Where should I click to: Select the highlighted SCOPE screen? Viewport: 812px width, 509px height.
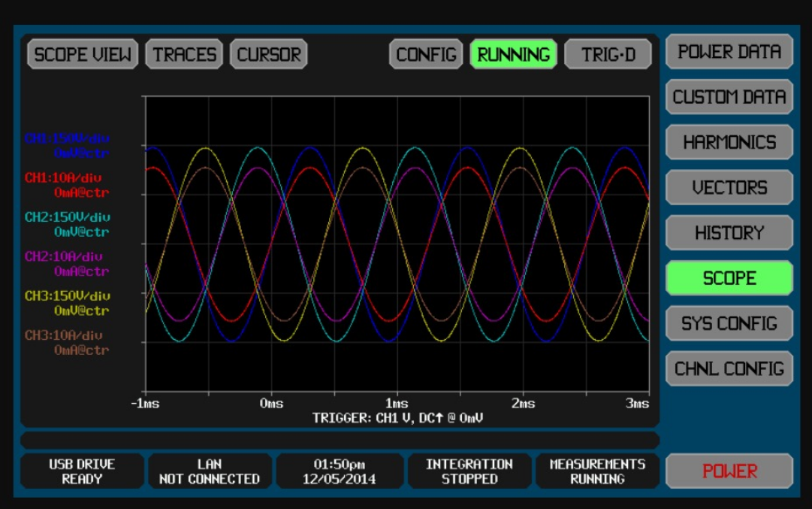[729, 278]
